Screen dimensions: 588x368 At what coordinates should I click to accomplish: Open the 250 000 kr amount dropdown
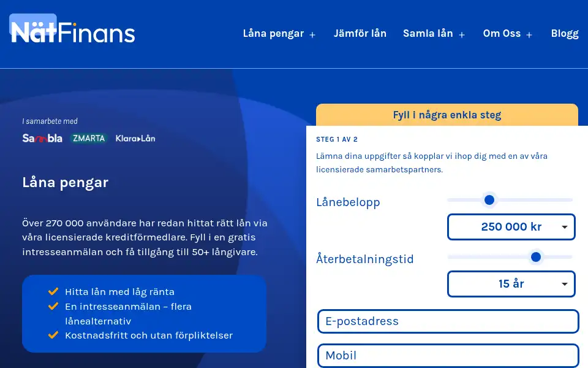511,227
